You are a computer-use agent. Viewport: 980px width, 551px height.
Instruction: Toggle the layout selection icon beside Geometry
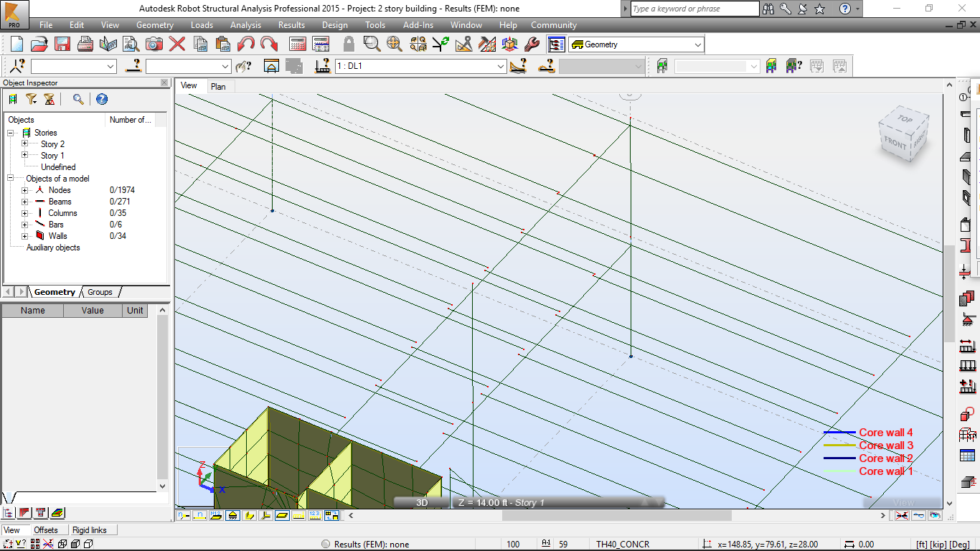point(556,44)
